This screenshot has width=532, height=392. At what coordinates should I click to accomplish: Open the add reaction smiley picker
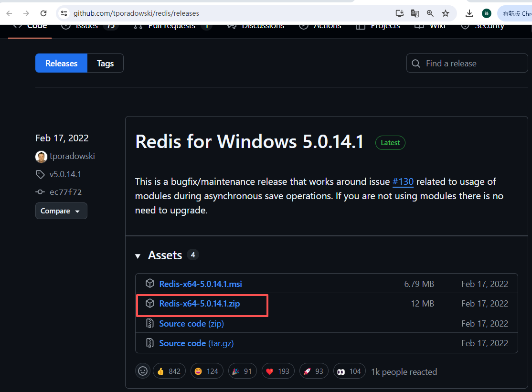pyautogui.click(x=143, y=371)
